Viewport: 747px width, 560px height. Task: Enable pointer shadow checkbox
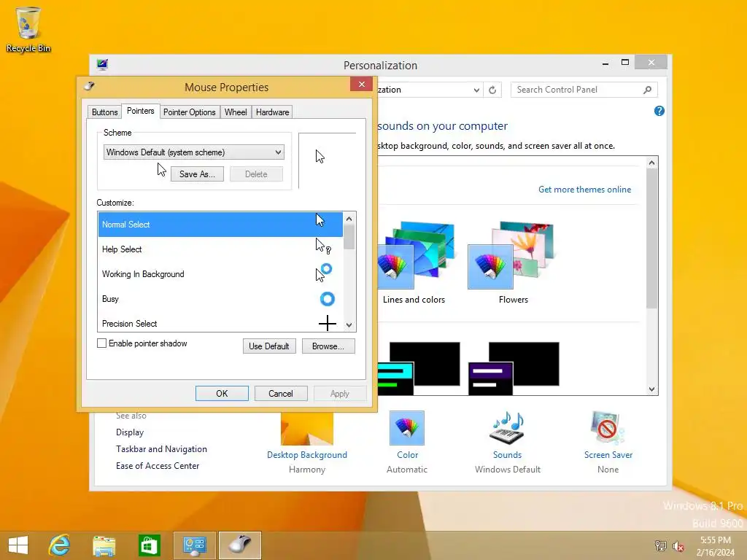pyautogui.click(x=101, y=343)
